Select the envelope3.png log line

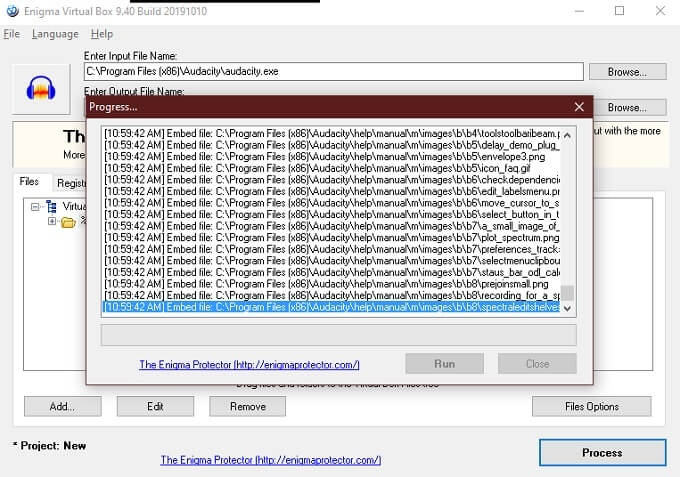click(332, 157)
